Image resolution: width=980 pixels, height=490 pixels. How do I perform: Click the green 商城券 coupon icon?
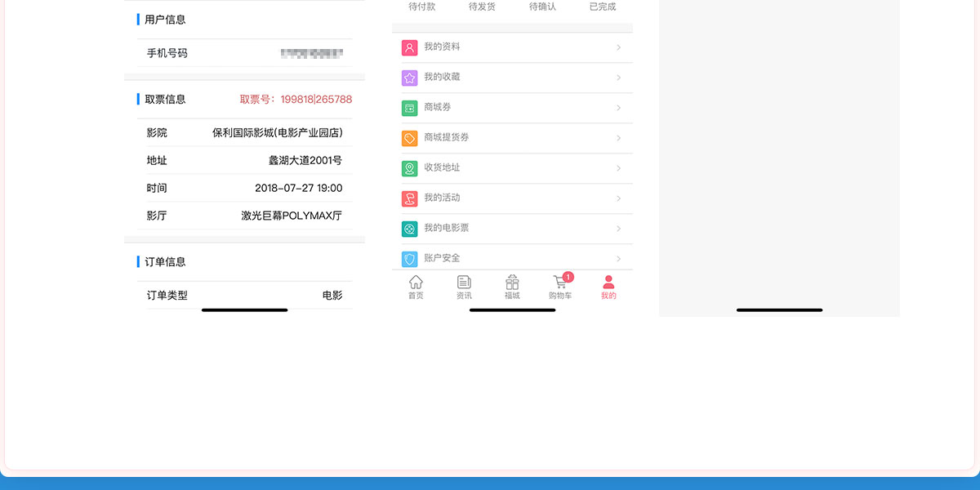409,108
